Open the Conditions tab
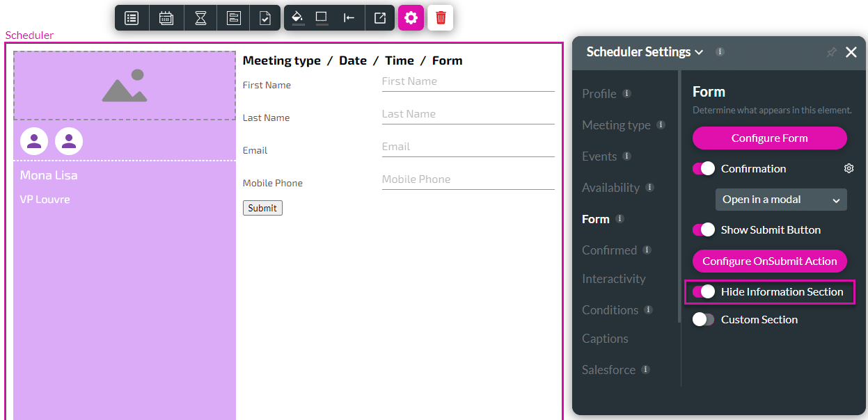 (x=610, y=310)
